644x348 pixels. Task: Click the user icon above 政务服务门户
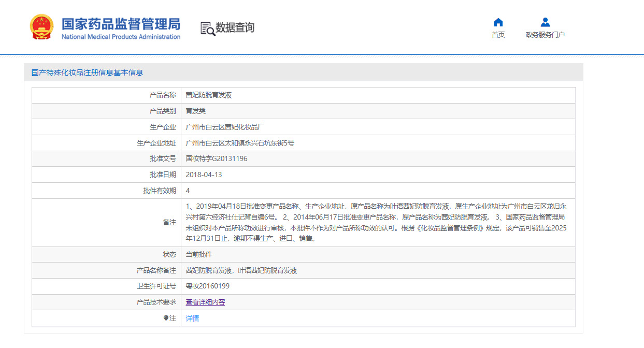tap(545, 22)
